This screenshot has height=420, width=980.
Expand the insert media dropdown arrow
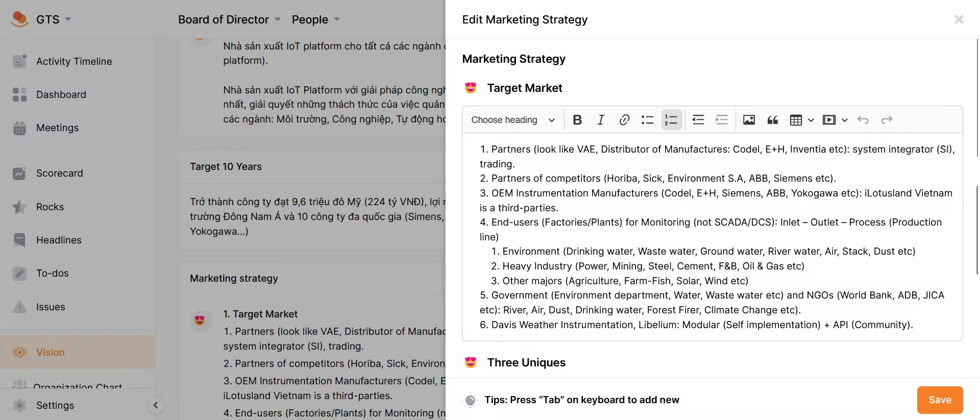pyautogui.click(x=844, y=120)
